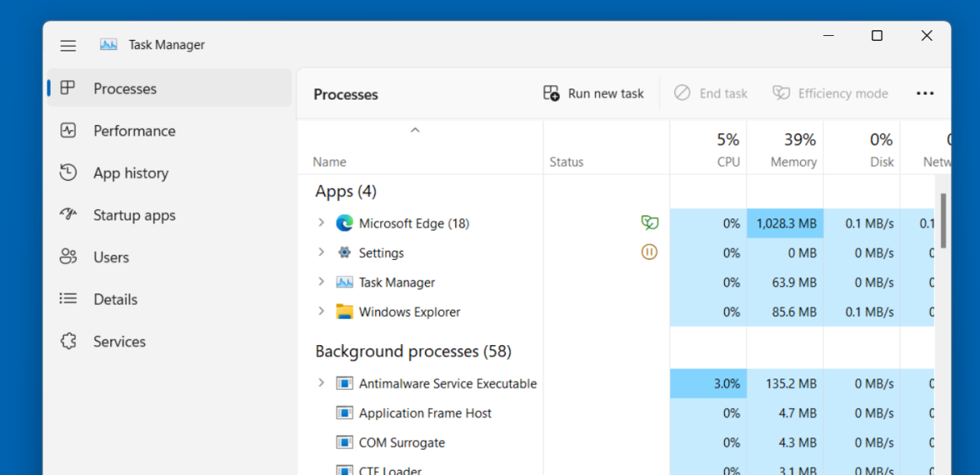Sort by the Status column header

coord(606,147)
